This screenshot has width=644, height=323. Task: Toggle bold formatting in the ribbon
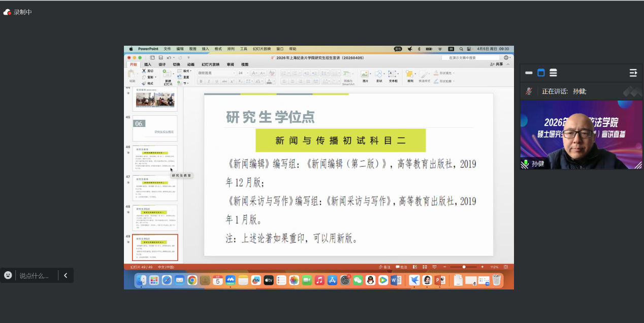tap(201, 81)
